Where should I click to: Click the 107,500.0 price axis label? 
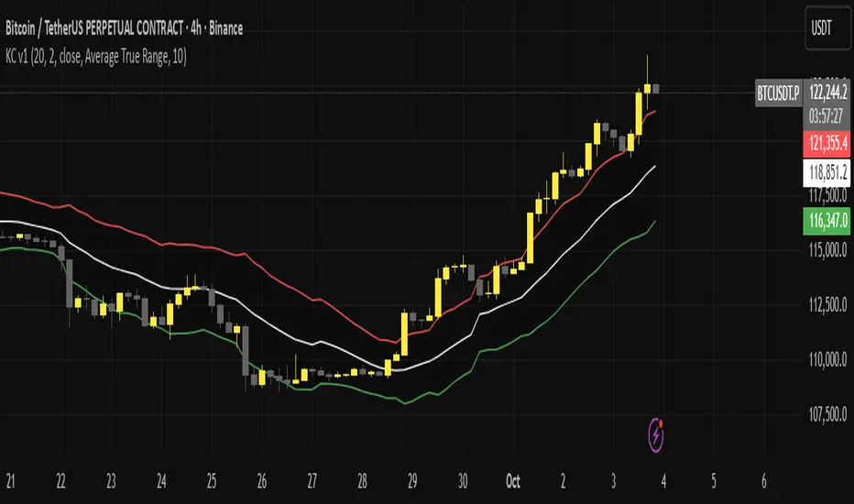click(x=827, y=414)
